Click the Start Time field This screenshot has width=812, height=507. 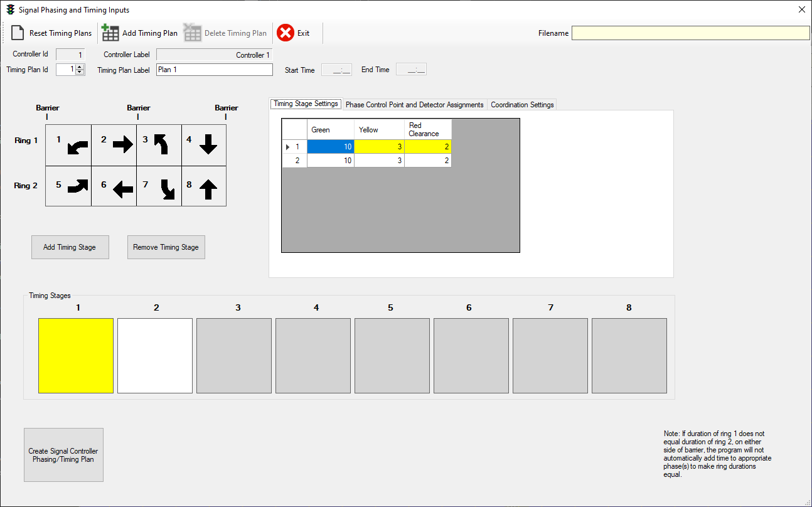tap(336, 70)
